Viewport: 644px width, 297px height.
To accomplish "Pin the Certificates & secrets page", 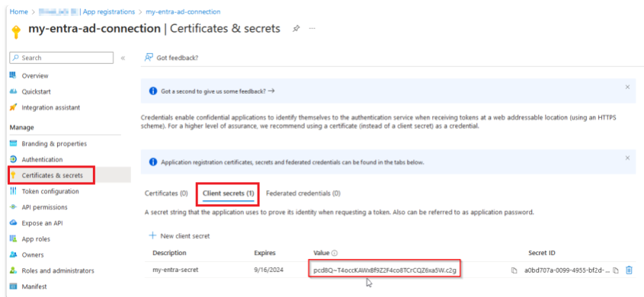I will 296,29.
